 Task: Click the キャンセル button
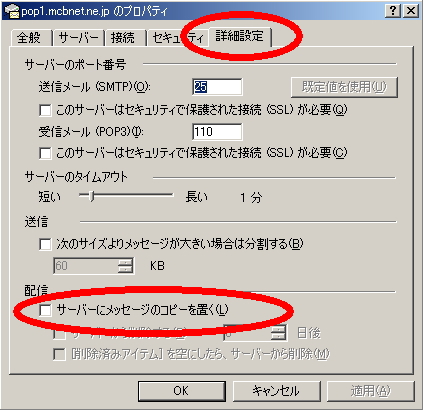[276, 391]
